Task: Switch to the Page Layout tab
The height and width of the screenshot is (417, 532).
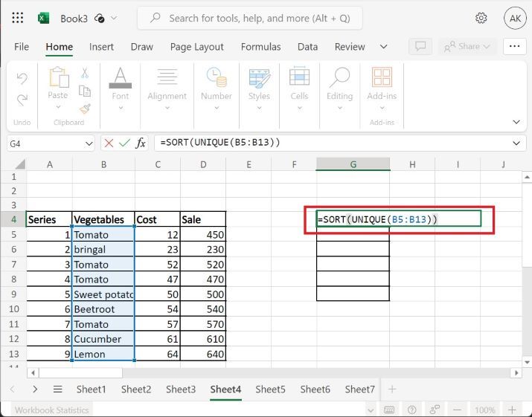Action: coord(196,47)
